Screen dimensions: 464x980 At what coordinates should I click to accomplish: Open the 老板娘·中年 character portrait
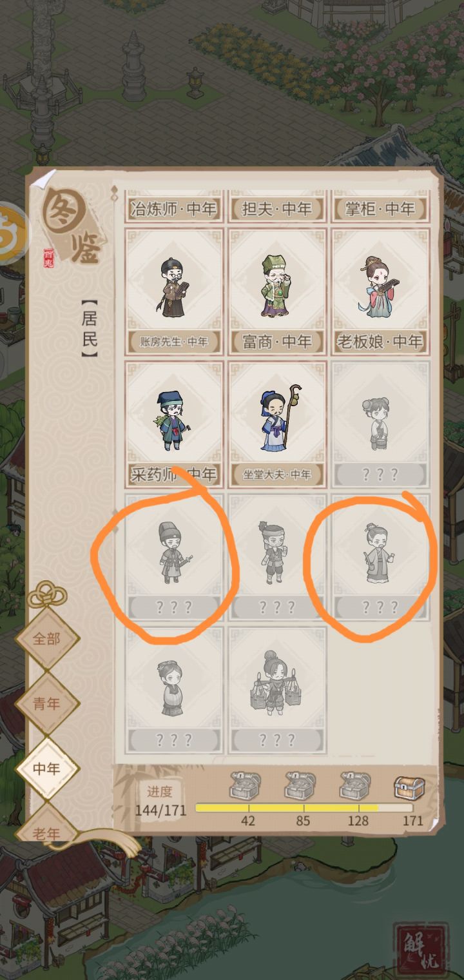380,291
